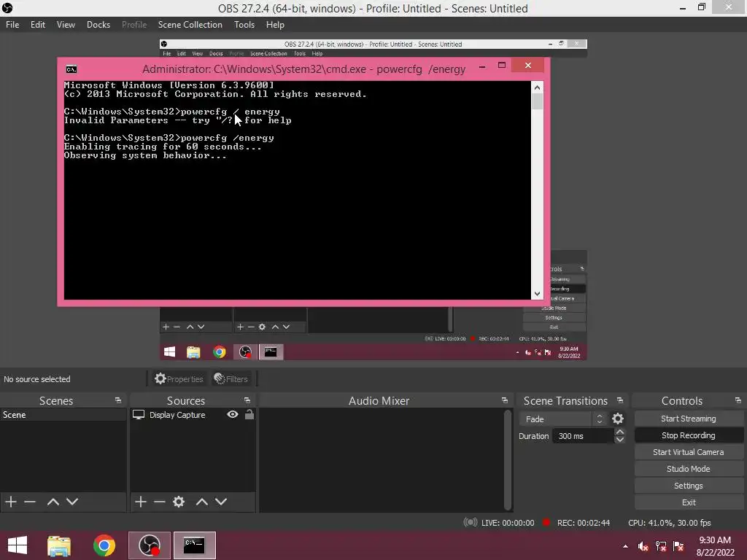The height and width of the screenshot is (560, 747).
Task: Click the cmd window title bar icon
Action: click(x=71, y=69)
